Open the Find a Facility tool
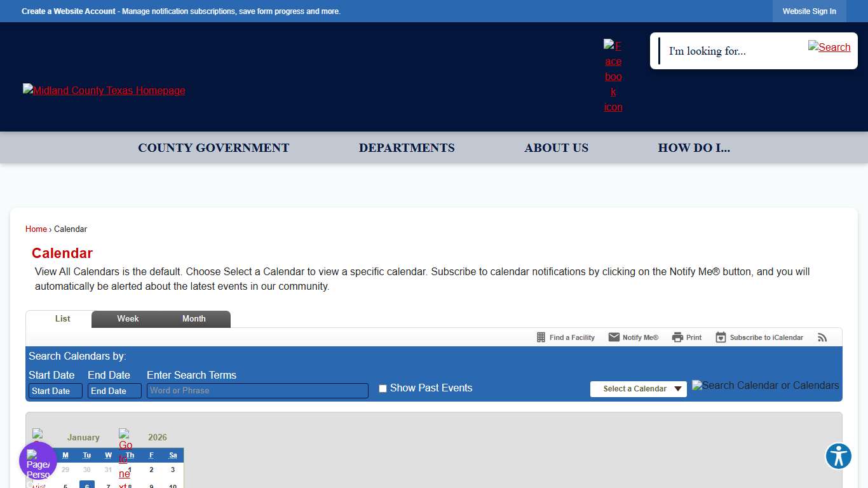Viewport: 868px width, 488px height. pos(541,337)
